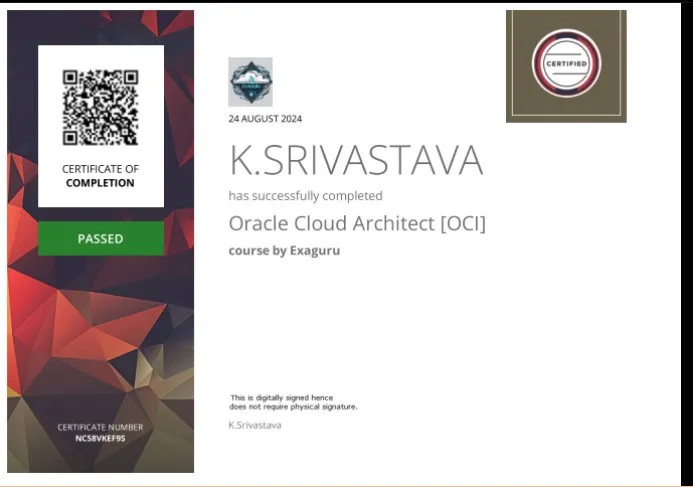Click the small K.Srivastava signature name
This screenshot has height=487, width=693.
point(255,425)
